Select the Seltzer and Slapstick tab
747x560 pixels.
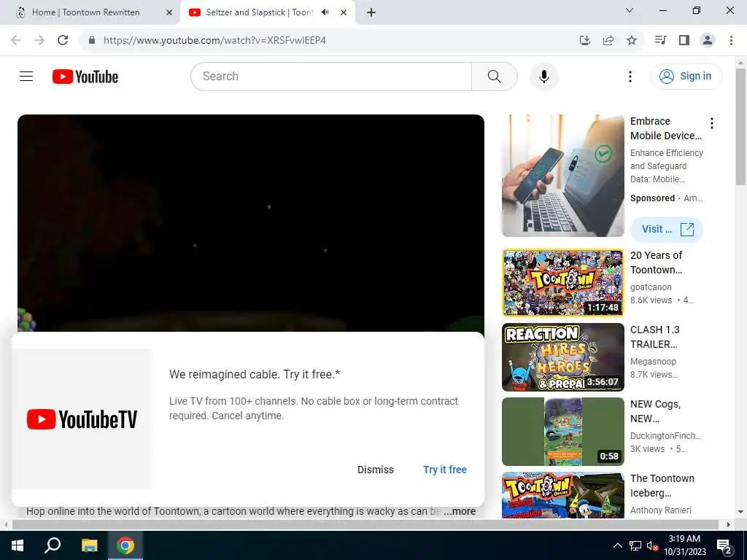coord(260,12)
